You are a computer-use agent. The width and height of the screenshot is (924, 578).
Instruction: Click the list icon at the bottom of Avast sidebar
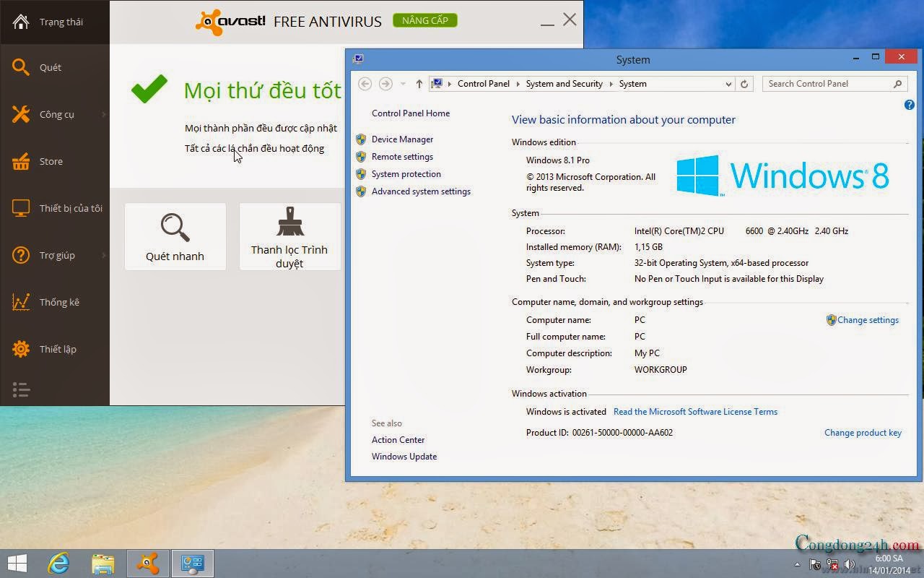(x=21, y=390)
